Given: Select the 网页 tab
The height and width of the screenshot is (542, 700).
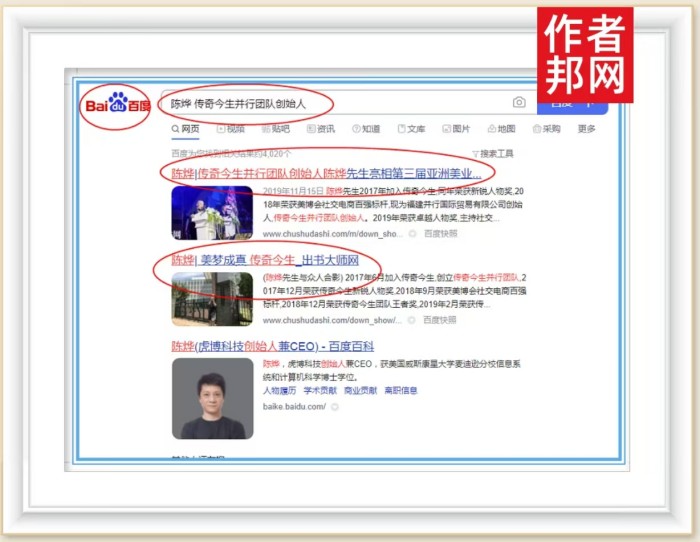Looking at the screenshot, I should click(185, 129).
